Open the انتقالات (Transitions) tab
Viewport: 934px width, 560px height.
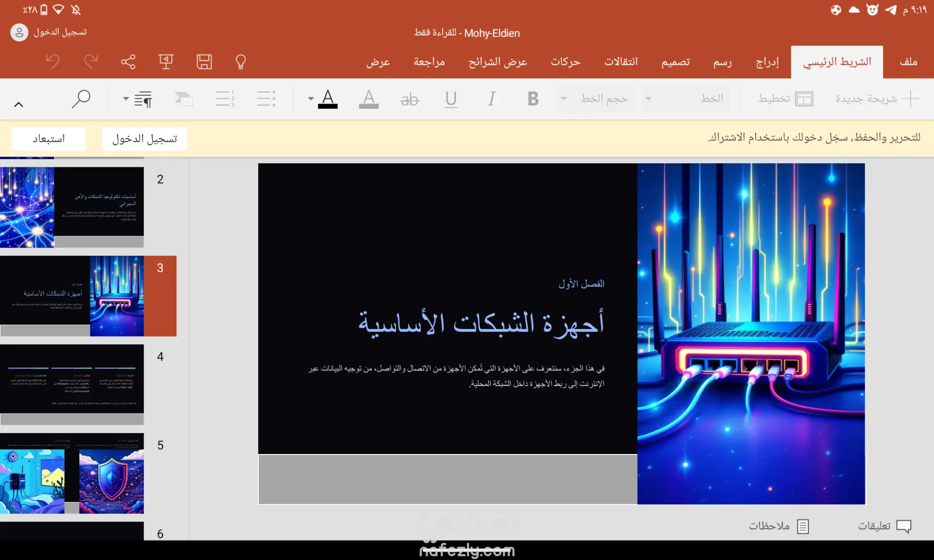pos(621,62)
